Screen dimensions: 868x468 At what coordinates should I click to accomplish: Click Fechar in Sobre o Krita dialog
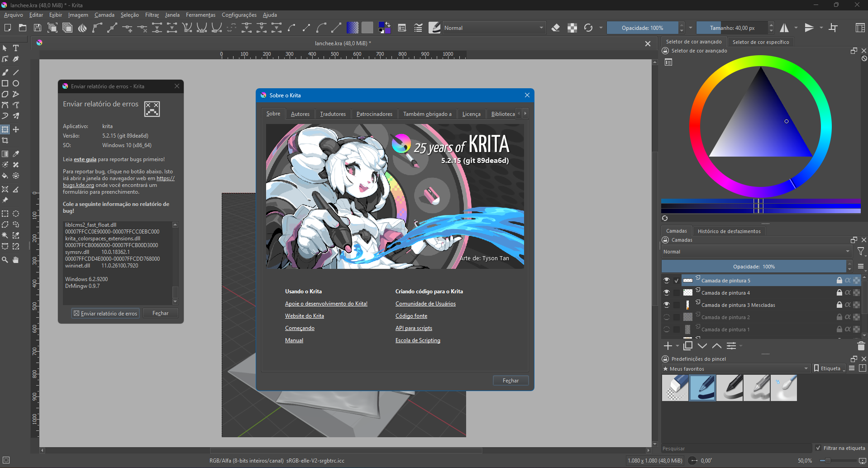point(510,381)
